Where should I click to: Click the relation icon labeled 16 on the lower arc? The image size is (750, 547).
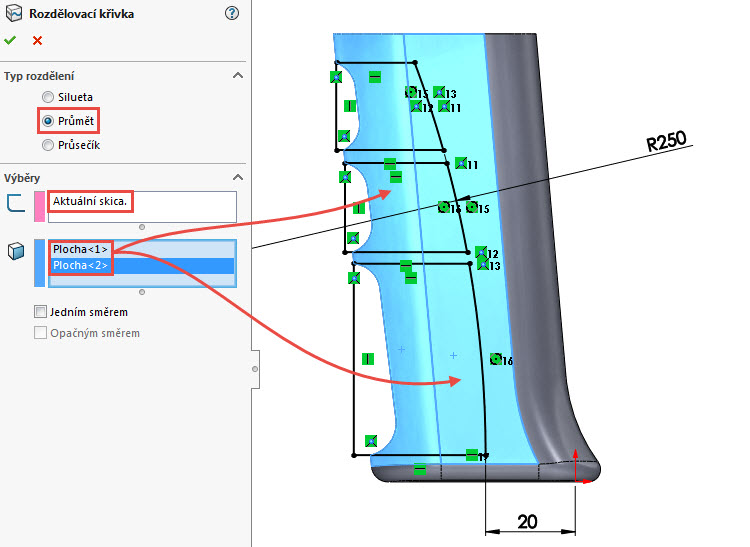click(x=496, y=359)
